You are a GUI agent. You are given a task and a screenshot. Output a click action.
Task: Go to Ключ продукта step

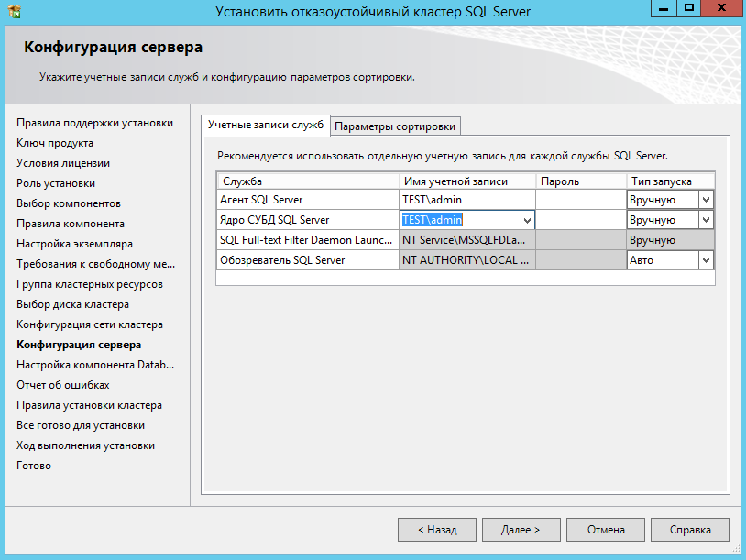[x=55, y=143]
